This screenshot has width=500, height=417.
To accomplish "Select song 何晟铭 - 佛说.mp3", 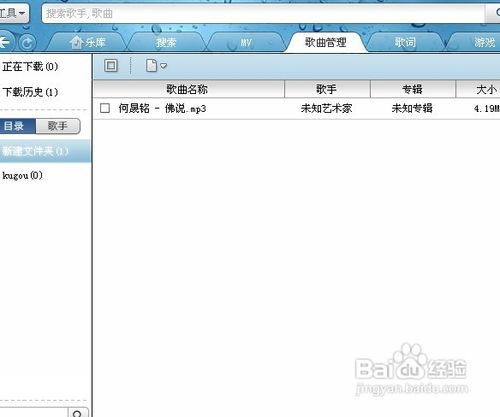I will [162, 108].
